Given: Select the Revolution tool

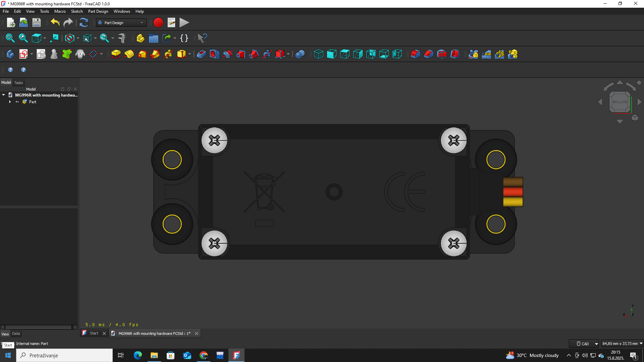Looking at the screenshot, I should (x=129, y=54).
